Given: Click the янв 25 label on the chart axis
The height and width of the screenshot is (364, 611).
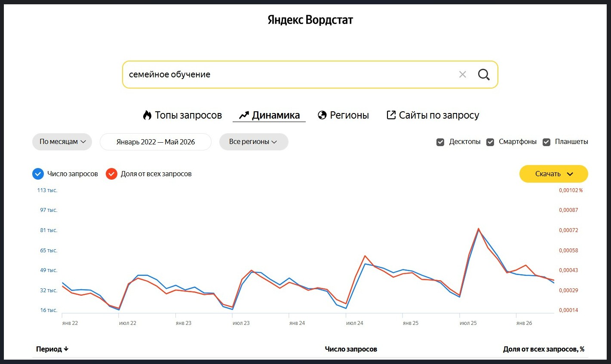Looking at the screenshot, I should [x=411, y=323].
